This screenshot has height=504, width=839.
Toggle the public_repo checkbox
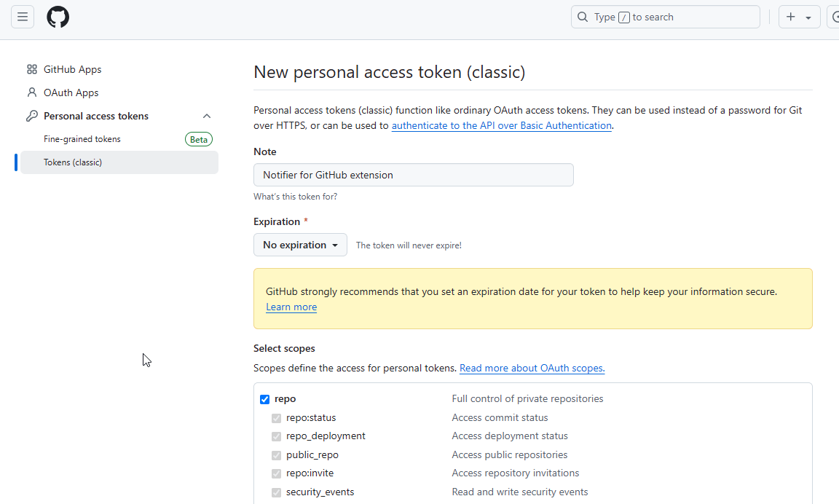[x=276, y=455]
